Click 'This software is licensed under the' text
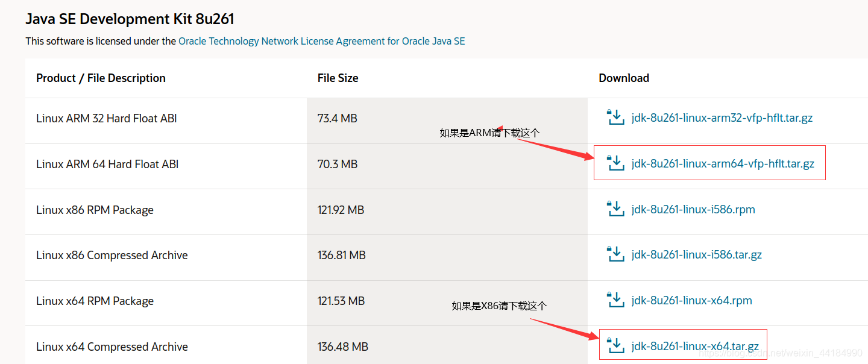 (x=101, y=41)
